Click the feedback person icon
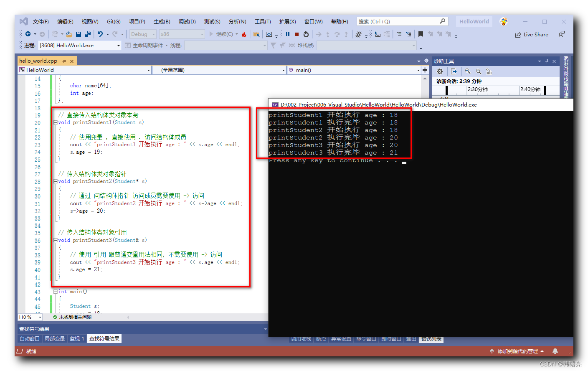This screenshot has height=371, width=588. 562,34
